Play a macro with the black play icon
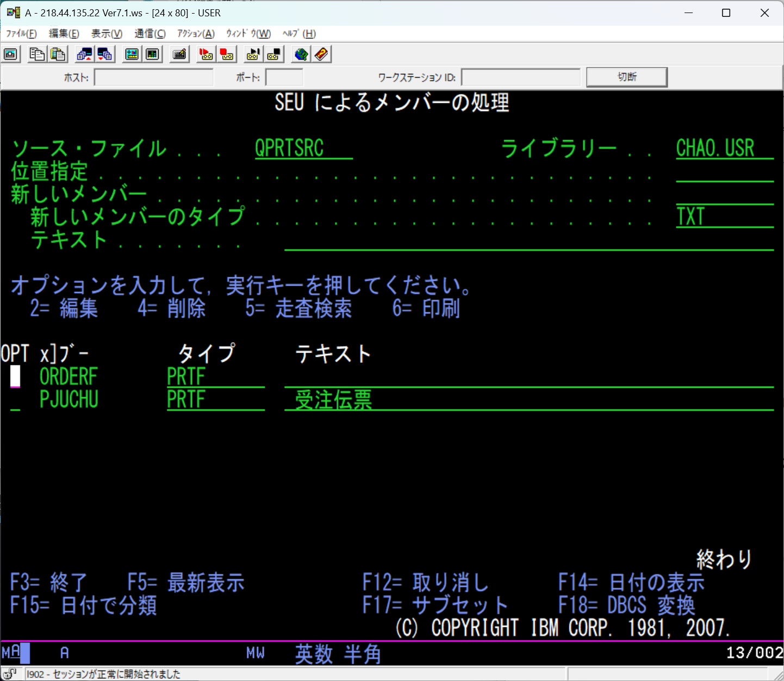The height and width of the screenshot is (681, 784). coord(253,54)
